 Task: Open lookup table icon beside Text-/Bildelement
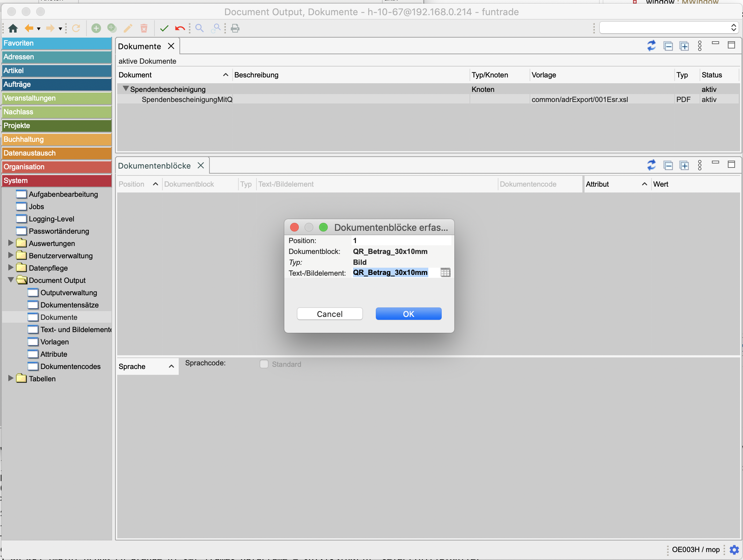[x=445, y=273]
